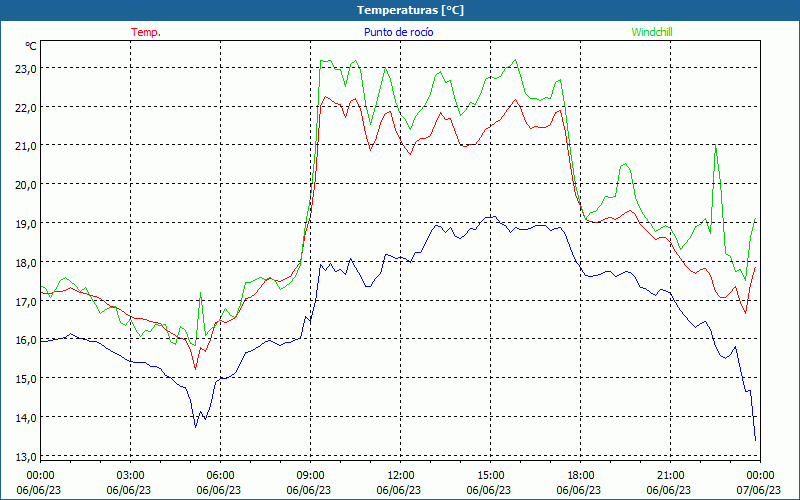The image size is (800, 500).
Task: Click the '13,0' y-axis value
Action: [25, 457]
